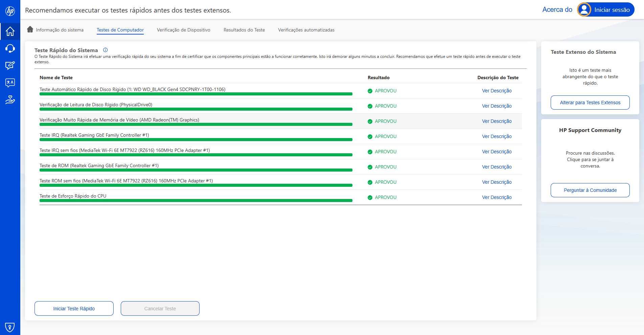Select row text Verificação de Leitura de Disco Rígido (PhysicalDrive0)

[96, 105]
